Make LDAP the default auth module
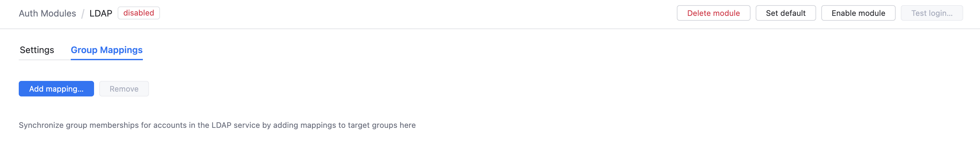 tap(785, 13)
